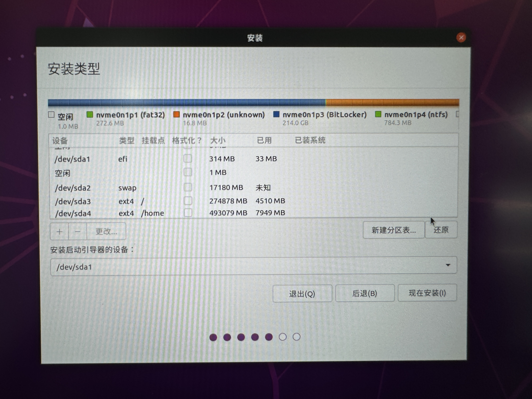
Task: Click 新建分区表... new partition table button
Action: tap(393, 230)
